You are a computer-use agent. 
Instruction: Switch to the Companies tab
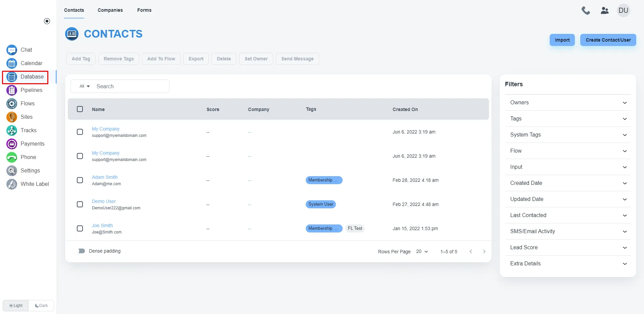(x=110, y=10)
